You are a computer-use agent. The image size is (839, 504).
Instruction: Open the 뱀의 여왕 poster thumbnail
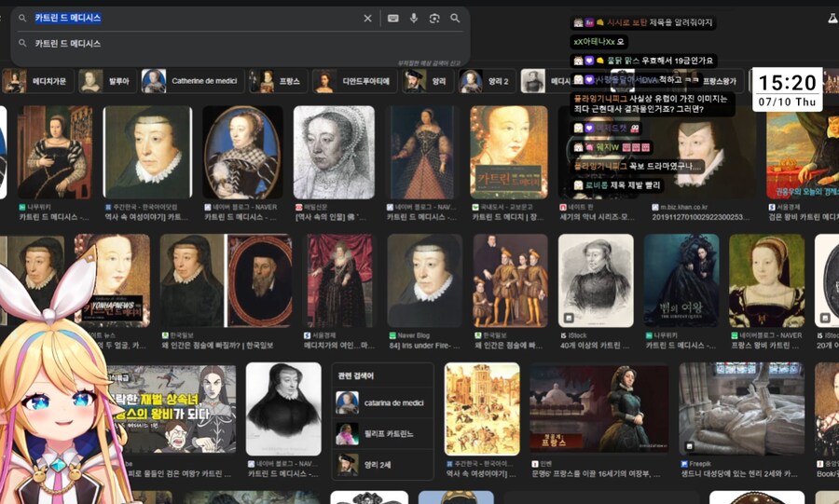(681, 280)
